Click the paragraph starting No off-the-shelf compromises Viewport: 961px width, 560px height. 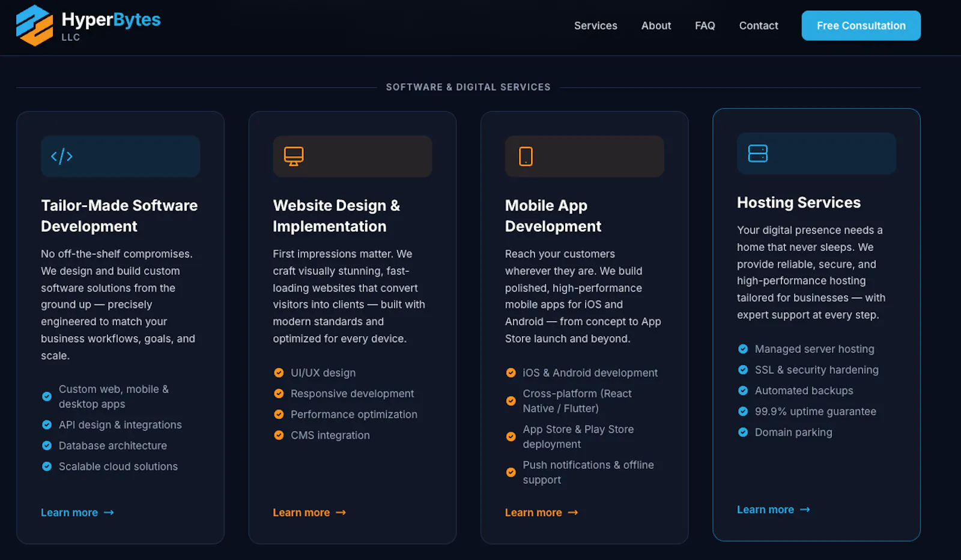(x=118, y=305)
